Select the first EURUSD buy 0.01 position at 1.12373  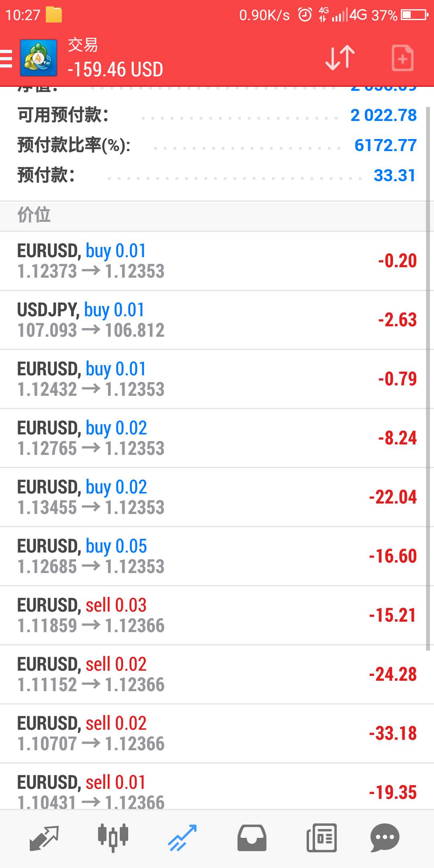pos(213,261)
